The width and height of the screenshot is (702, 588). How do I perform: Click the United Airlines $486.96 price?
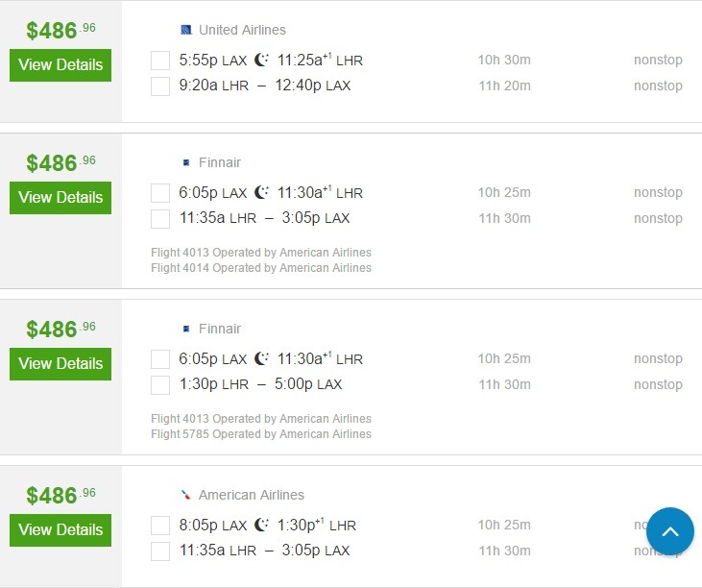[61, 31]
